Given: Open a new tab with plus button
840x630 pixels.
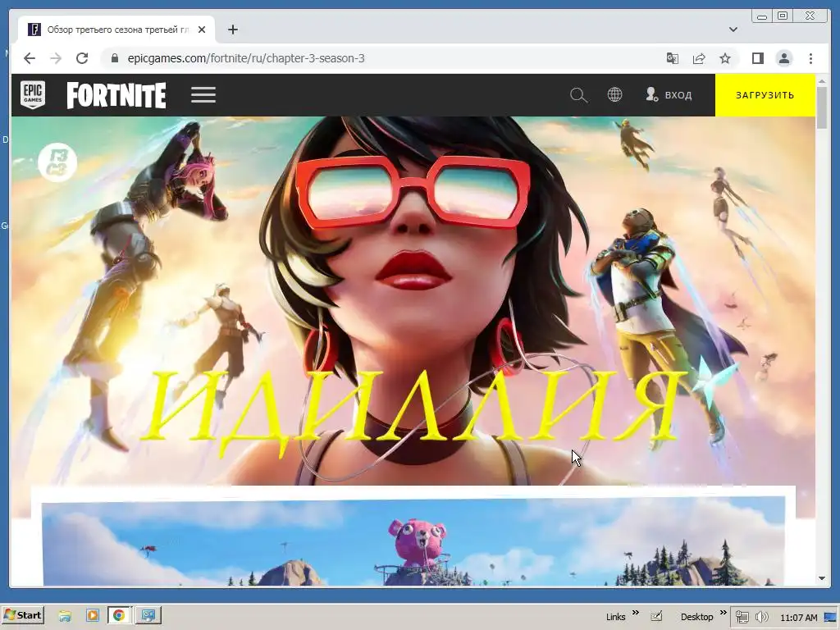Looking at the screenshot, I should tap(232, 30).
